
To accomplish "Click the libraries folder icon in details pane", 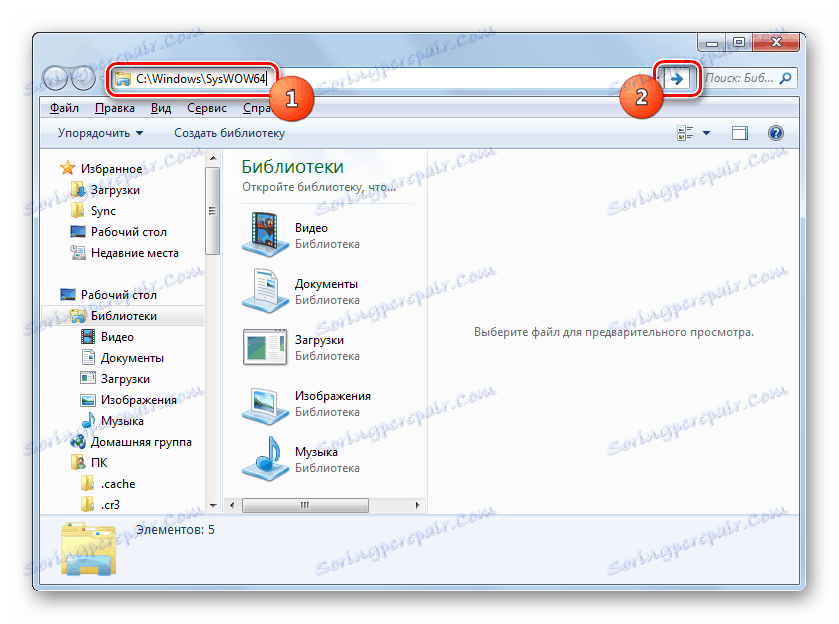I will click(88, 549).
